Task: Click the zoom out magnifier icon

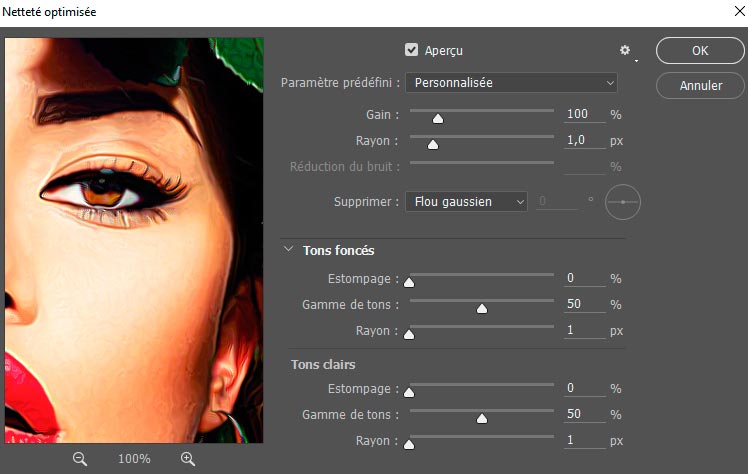Action: [x=80, y=458]
